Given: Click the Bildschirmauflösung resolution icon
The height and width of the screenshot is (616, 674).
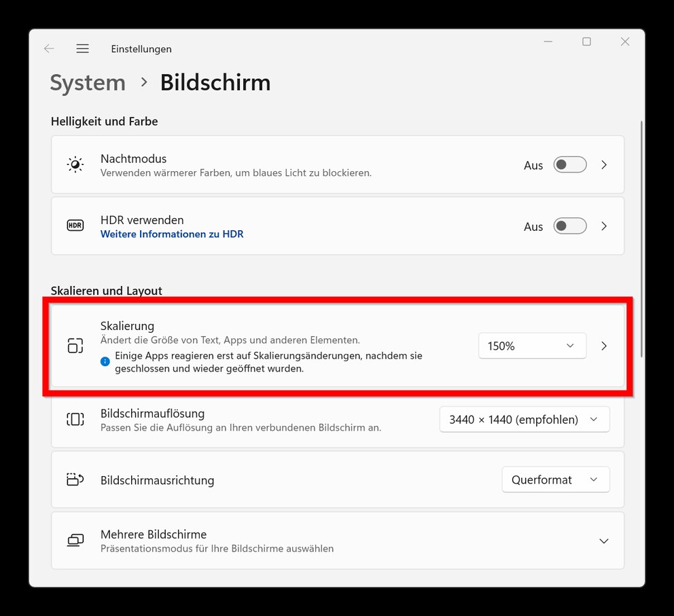Looking at the screenshot, I should coord(75,420).
